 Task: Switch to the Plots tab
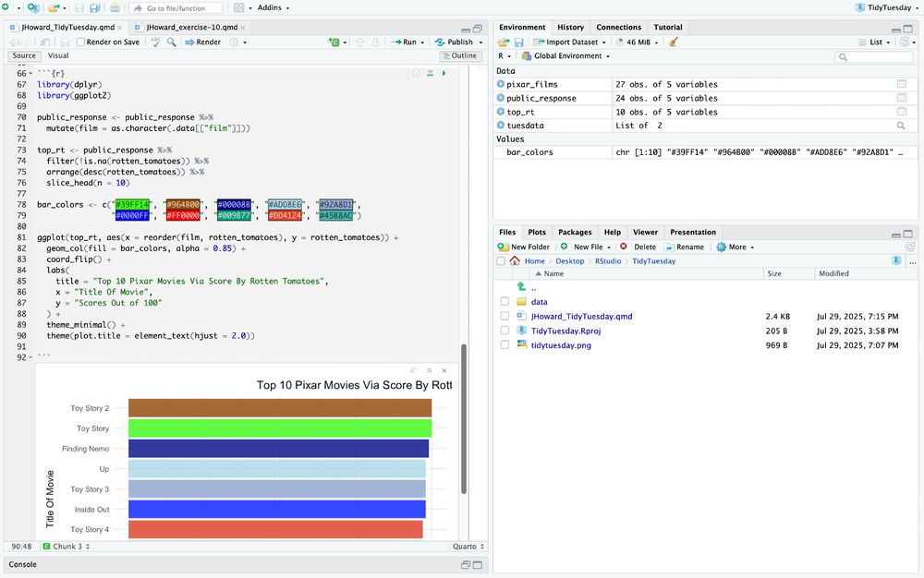coord(537,232)
